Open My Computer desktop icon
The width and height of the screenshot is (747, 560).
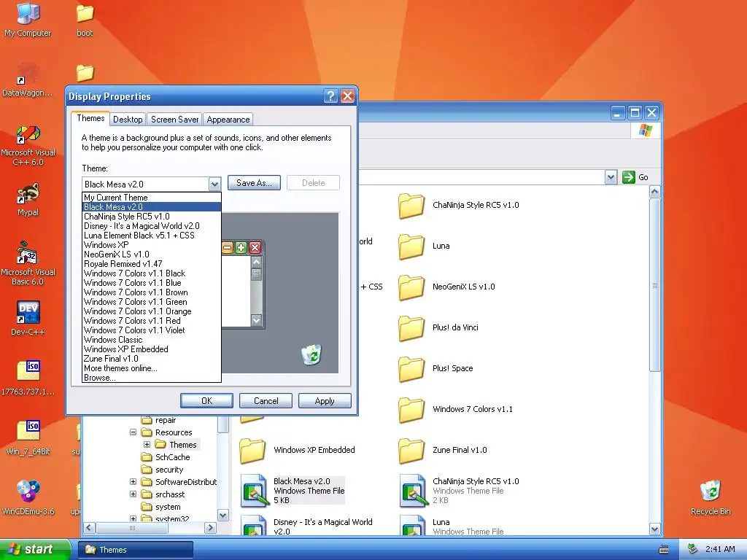point(28,20)
